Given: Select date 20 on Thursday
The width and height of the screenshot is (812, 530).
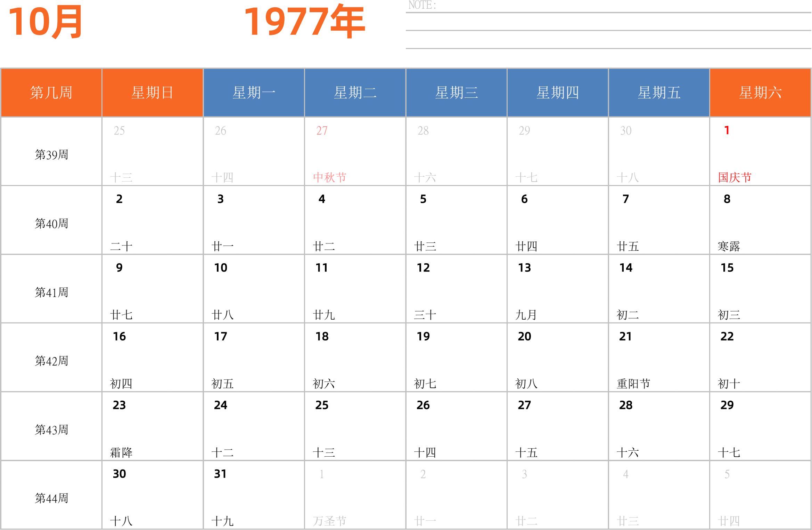Looking at the screenshot, I should (x=525, y=337).
